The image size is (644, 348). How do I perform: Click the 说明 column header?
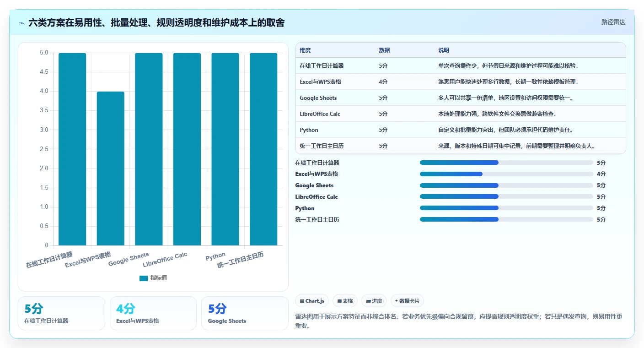[x=444, y=50]
